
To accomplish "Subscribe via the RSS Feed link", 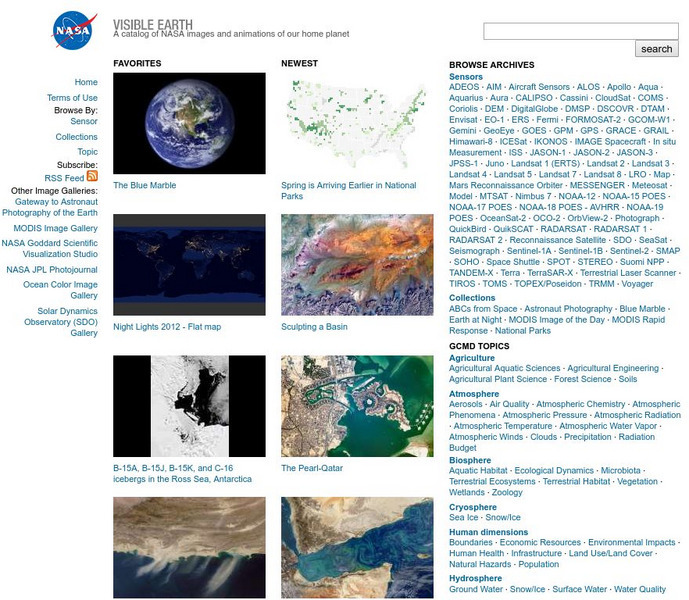I will point(64,178).
